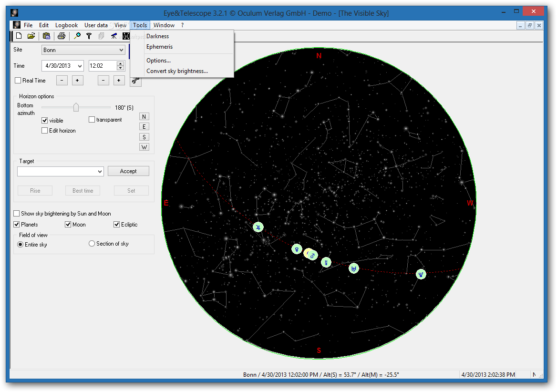
Task: Uncheck the horizon visible checkbox
Action: (44, 120)
